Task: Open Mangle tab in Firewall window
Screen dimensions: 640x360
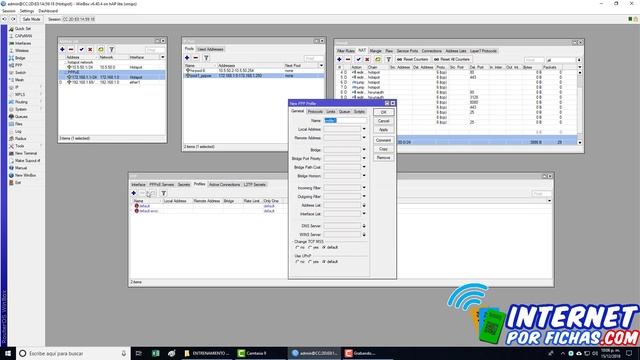Action: (x=376, y=51)
